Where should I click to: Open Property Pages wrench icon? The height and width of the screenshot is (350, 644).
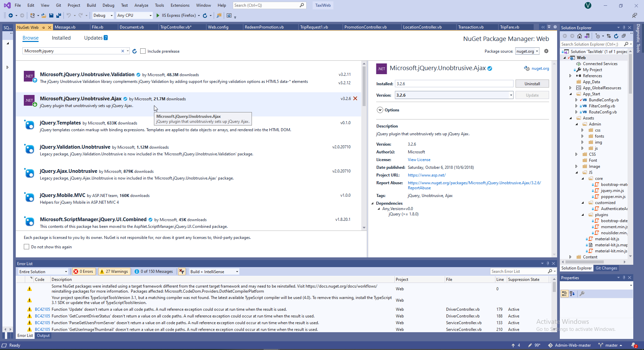pyautogui.click(x=582, y=294)
